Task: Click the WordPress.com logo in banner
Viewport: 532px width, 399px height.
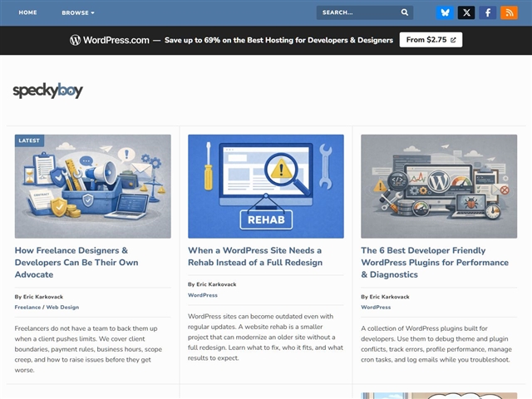Action: pos(110,40)
